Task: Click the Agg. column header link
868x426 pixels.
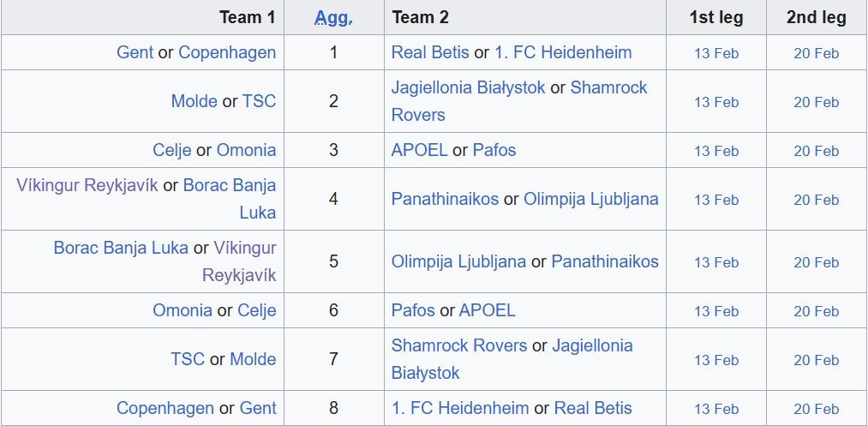Action: coord(333,17)
